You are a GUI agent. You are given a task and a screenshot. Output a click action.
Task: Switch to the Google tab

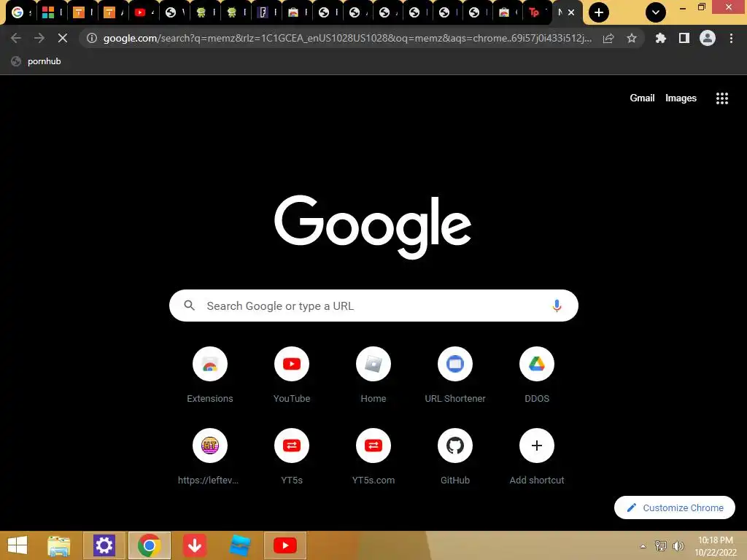click(20, 13)
